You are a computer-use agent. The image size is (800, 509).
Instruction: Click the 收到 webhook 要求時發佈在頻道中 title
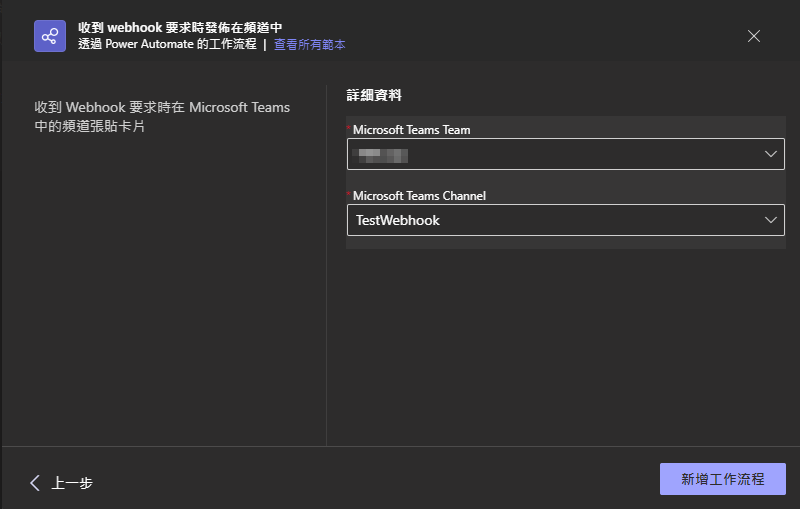(181, 28)
